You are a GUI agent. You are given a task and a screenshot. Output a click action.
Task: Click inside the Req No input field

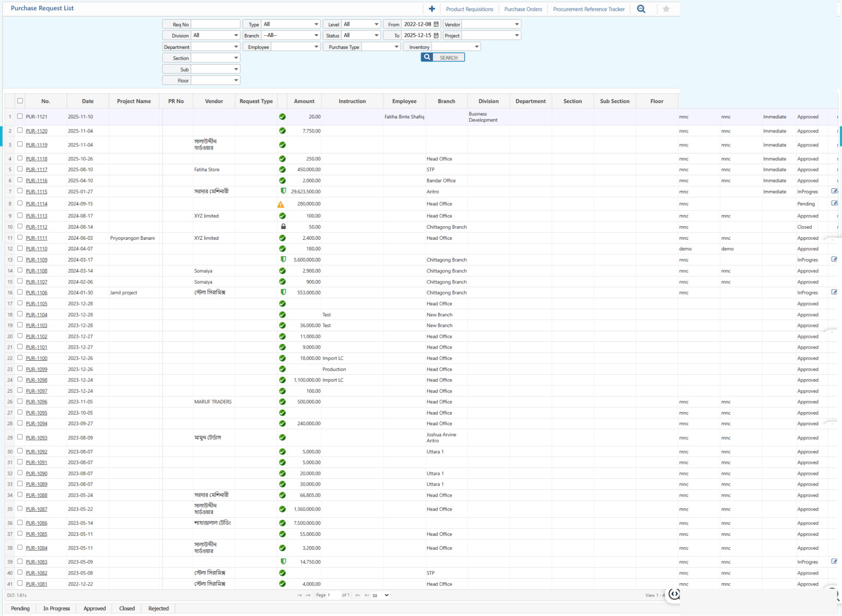pyautogui.click(x=215, y=24)
